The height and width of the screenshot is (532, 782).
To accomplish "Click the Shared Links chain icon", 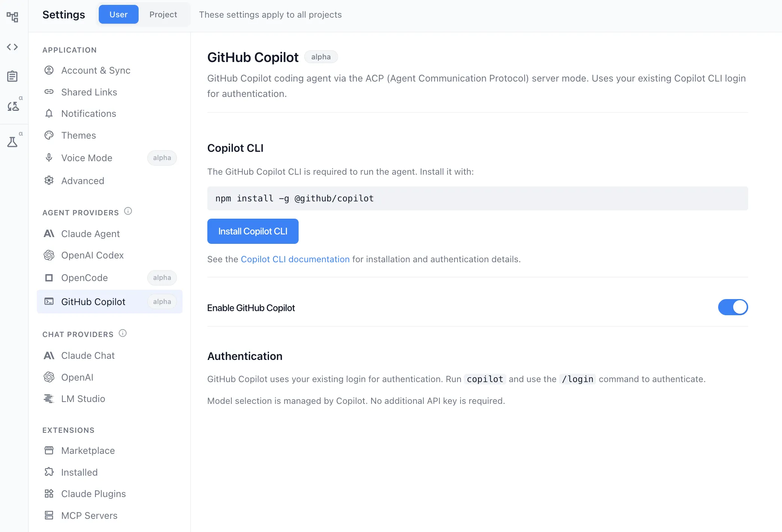I will point(49,92).
